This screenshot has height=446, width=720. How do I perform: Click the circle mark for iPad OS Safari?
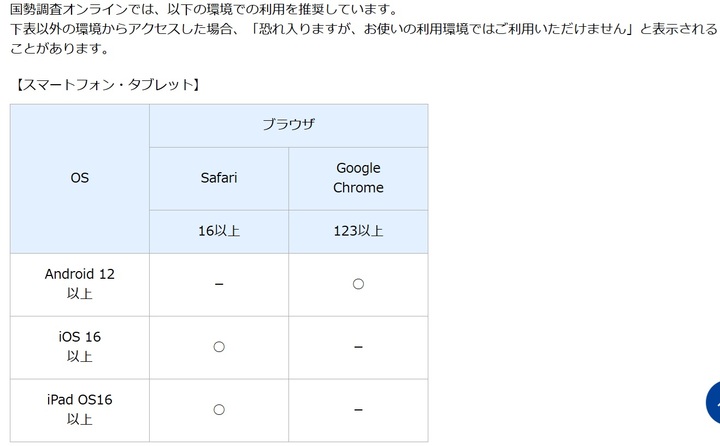219,410
